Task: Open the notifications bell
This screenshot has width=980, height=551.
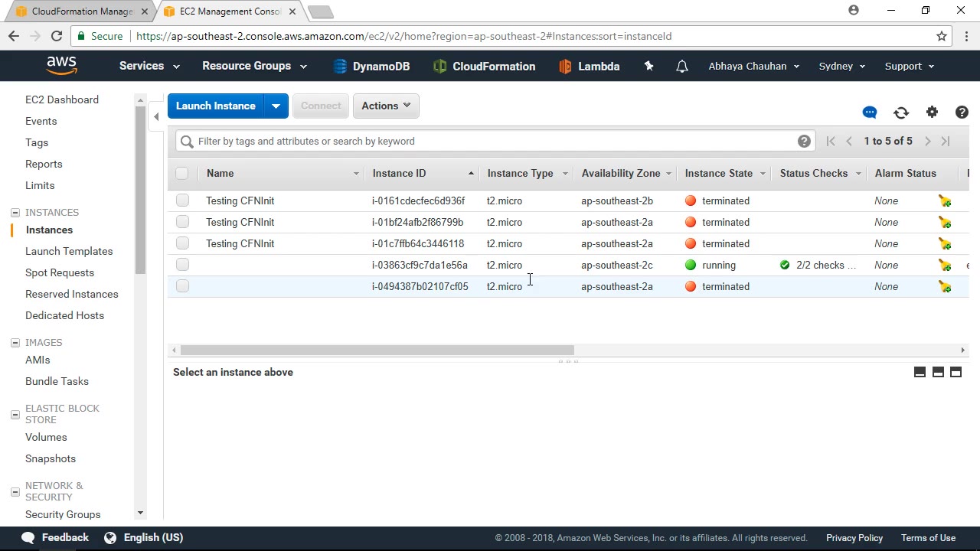Action: tap(682, 67)
